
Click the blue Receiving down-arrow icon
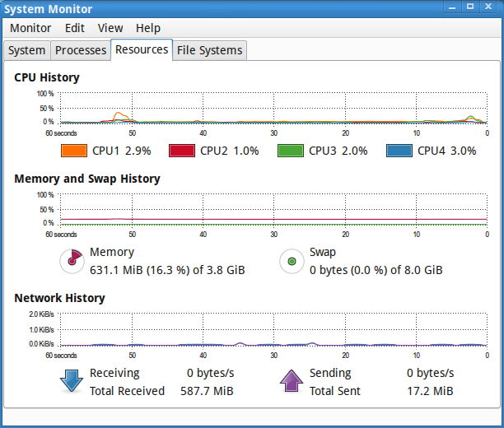(72, 381)
